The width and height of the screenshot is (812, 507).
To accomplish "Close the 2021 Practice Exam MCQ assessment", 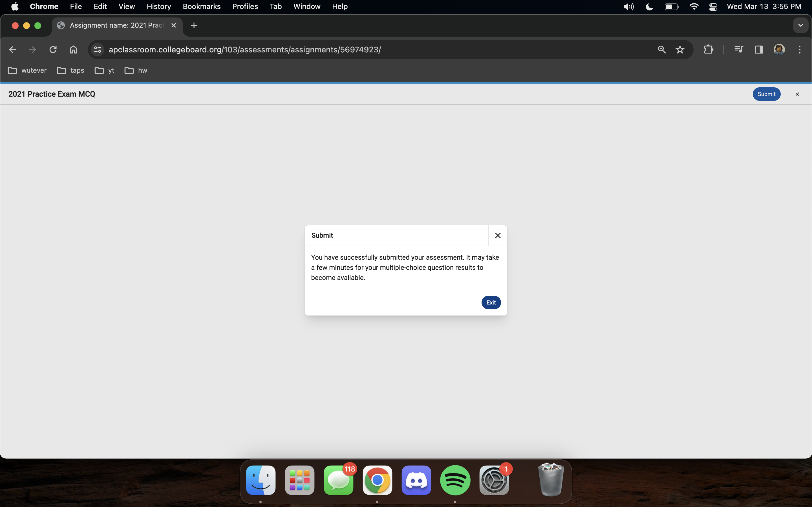I will point(797,94).
